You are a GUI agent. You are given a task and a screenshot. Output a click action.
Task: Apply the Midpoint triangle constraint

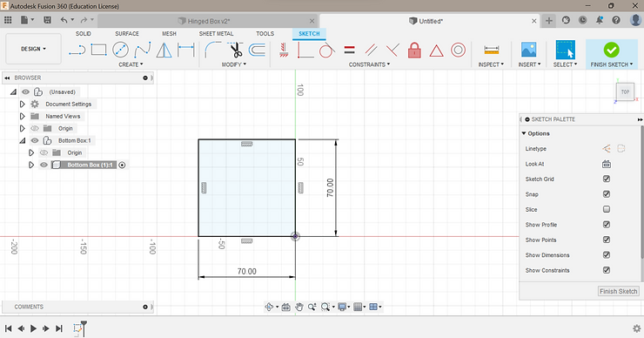(x=436, y=51)
